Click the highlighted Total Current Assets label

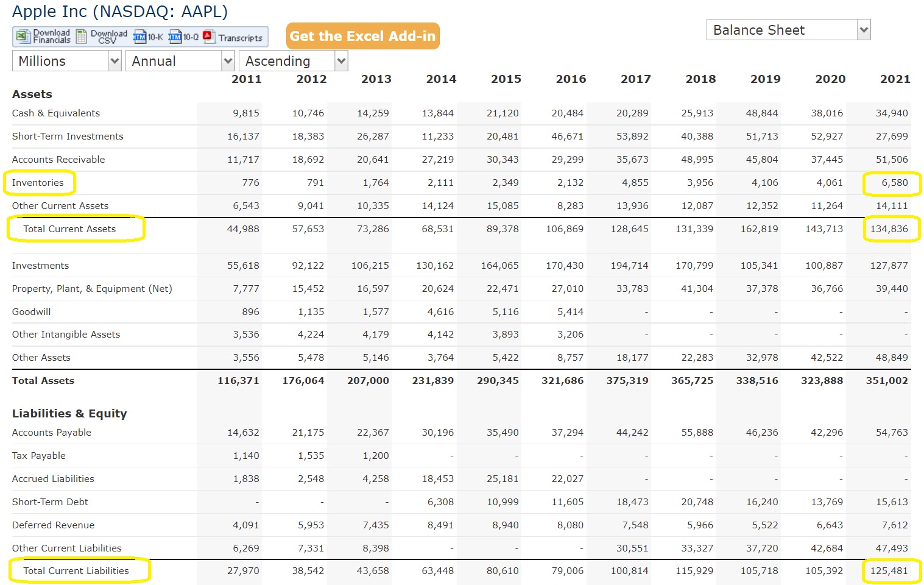(x=70, y=229)
